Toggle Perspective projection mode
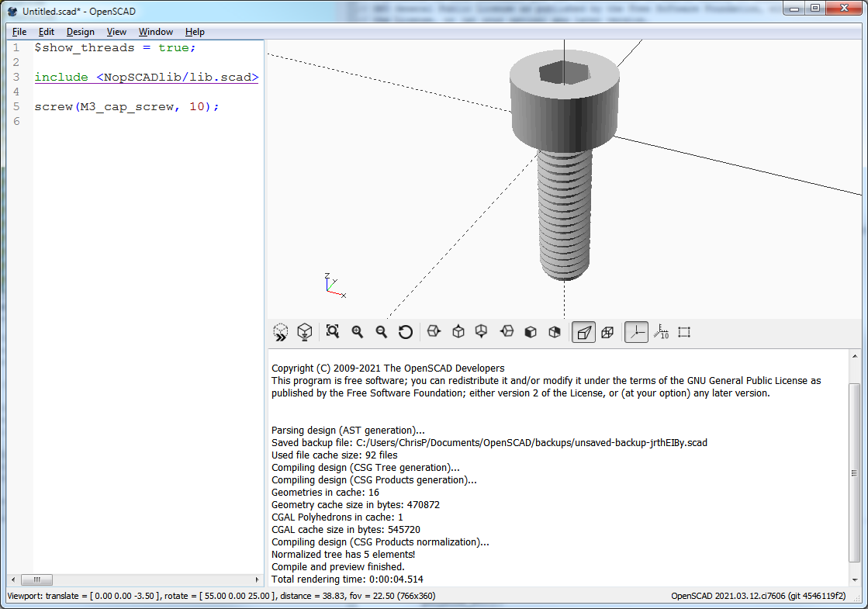 point(583,332)
